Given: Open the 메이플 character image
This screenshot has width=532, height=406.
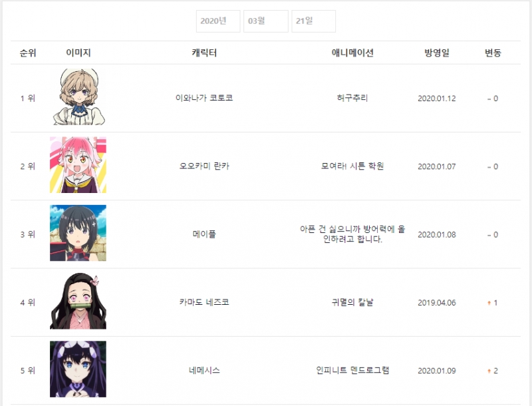Looking at the screenshot, I should [x=78, y=233].
